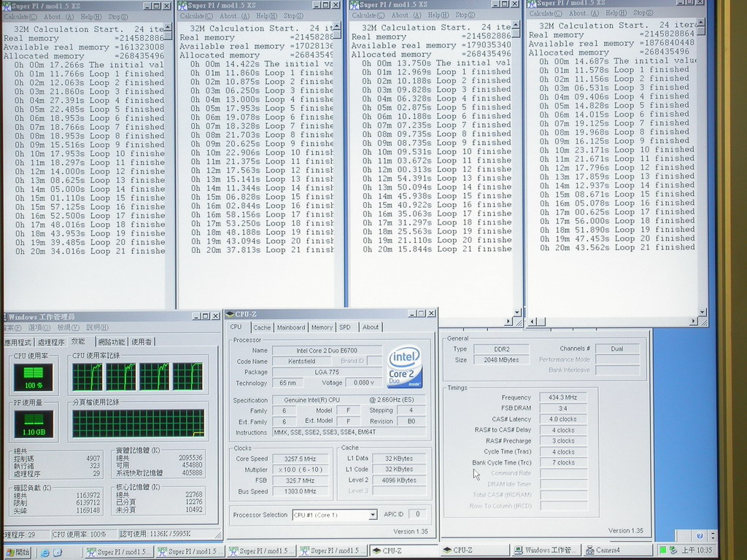
Task: Switch to the Cache tab in CPU-Z
Action: 262,327
